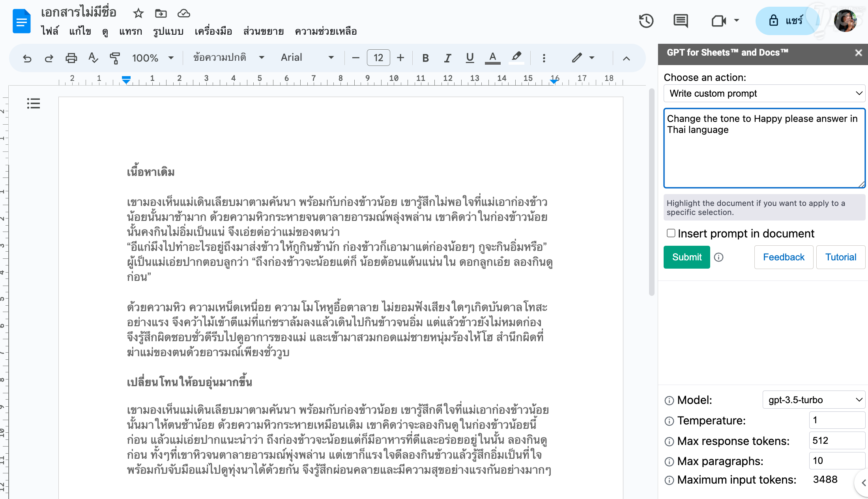Show document outline list icon
868x499 pixels.
coord(34,104)
